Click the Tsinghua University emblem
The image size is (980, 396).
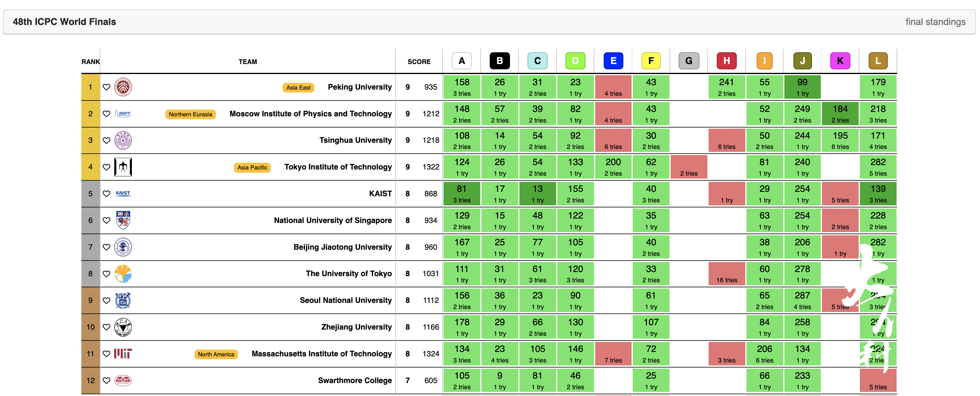click(123, 140)
